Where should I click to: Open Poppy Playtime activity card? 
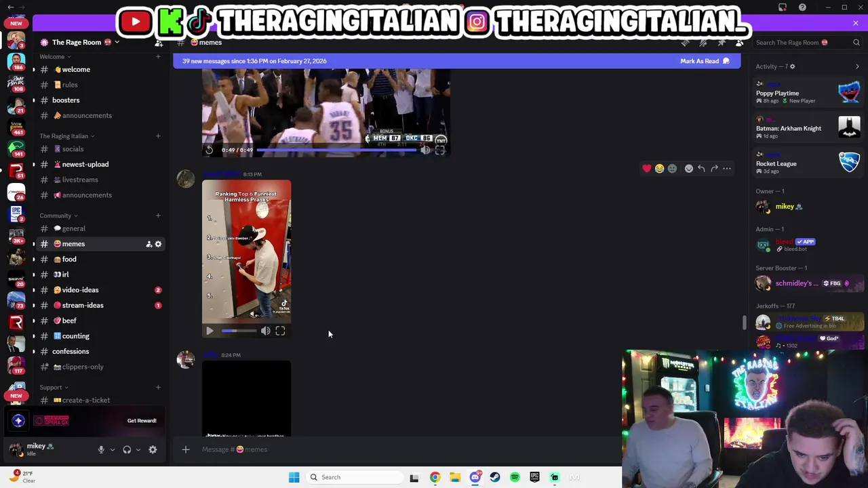click(808, 93)
